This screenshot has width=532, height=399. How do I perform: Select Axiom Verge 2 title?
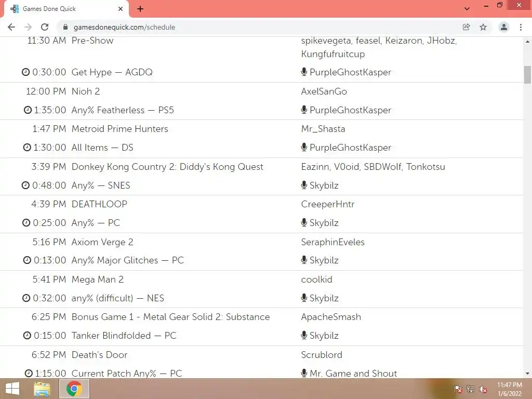[x=102, y=242]
